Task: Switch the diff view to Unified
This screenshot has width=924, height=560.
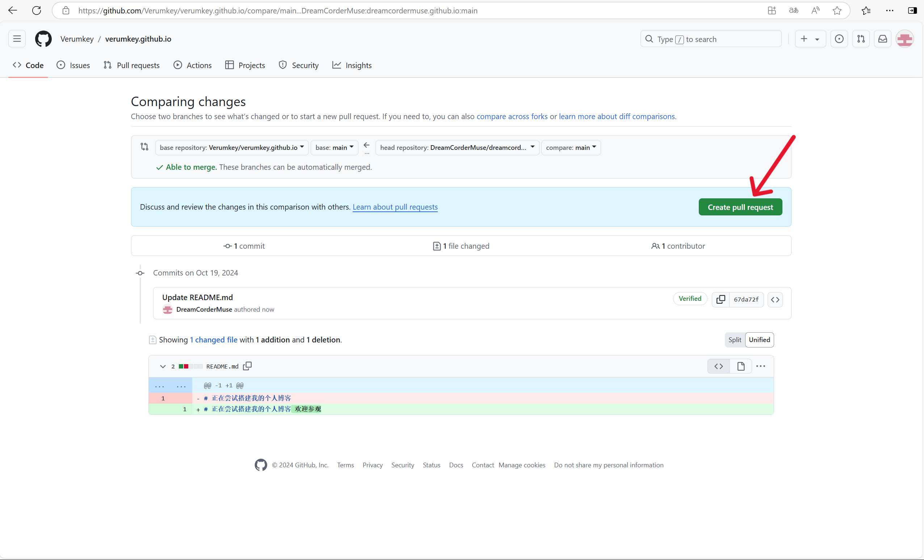Action: tap(759, 340)
